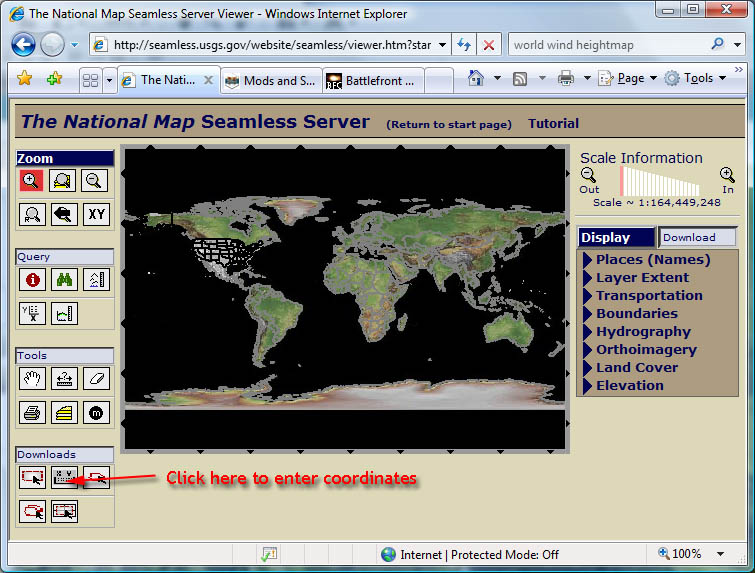Expand the Layer Extent group
The height and width of the screenshot is (573, 755).
click(x=587, y=278)
